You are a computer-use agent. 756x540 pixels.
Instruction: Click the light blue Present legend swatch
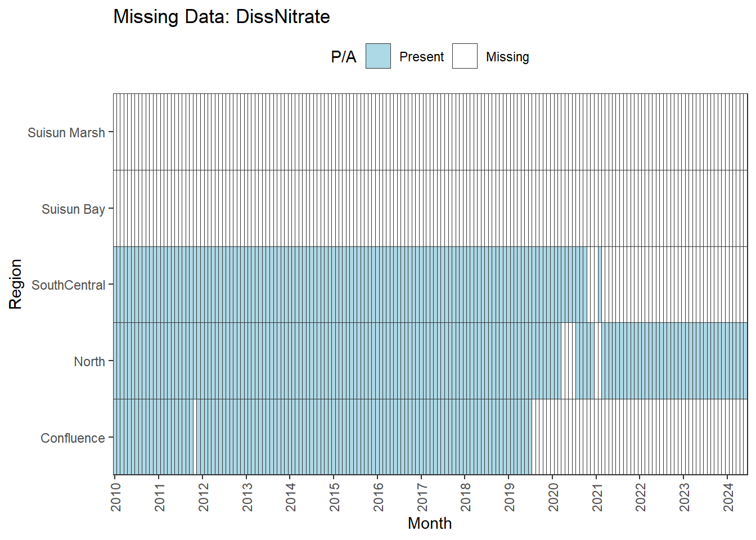378,56
